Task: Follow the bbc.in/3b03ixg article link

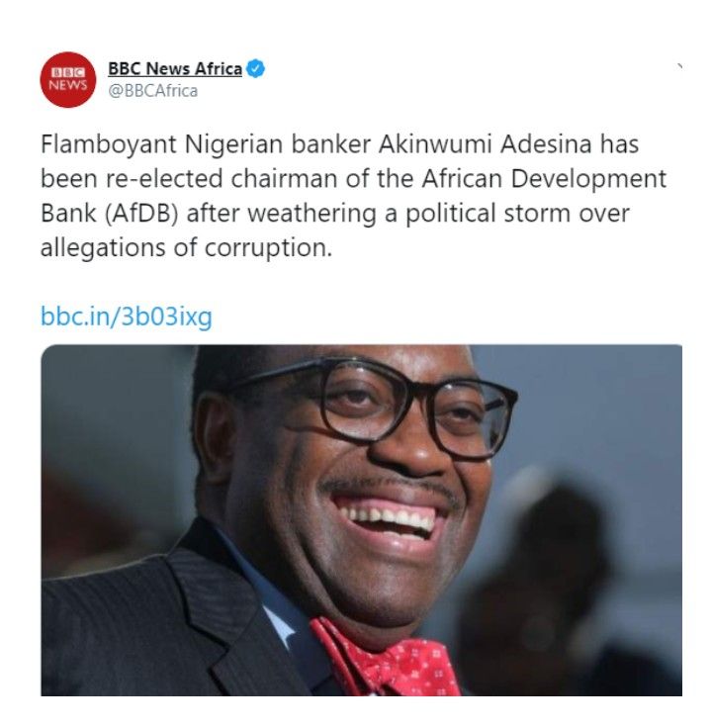Action: tap(127, 317)
